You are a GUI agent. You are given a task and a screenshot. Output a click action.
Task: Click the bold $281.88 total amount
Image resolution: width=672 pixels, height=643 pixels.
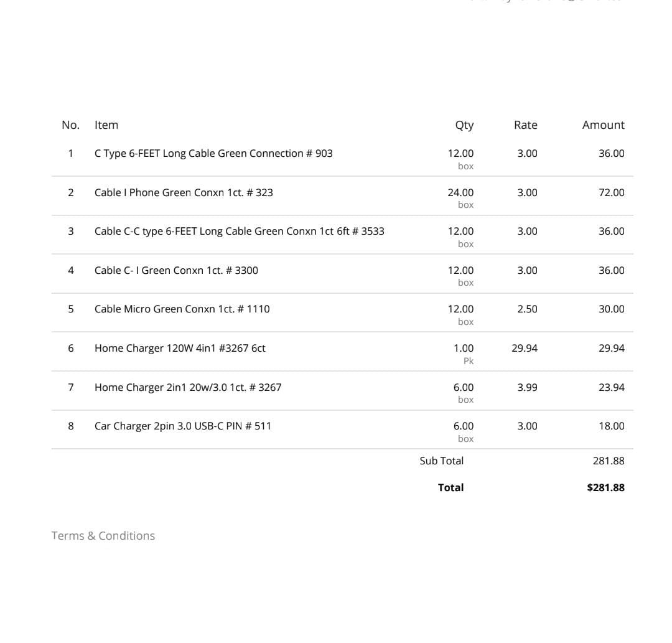pyautogui.click(x=605, y=488)
